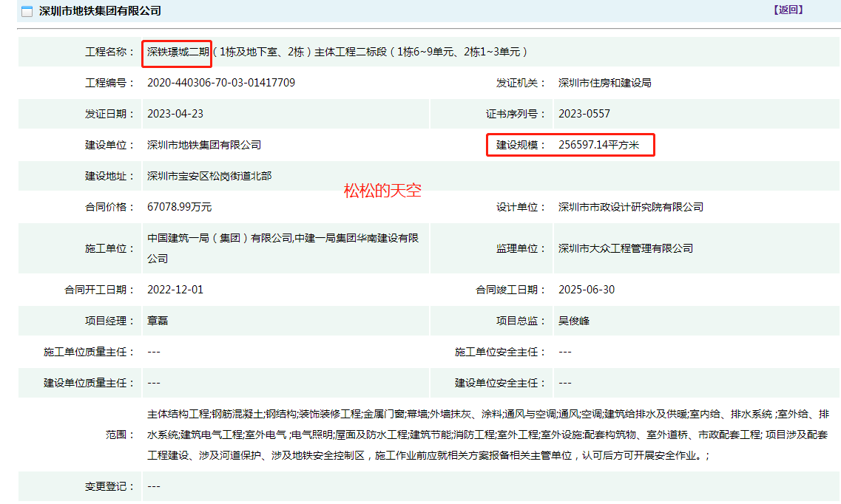Screen dimensions: 841x504
Task: Click the project director name 吴俊峰
Action: 574,321
